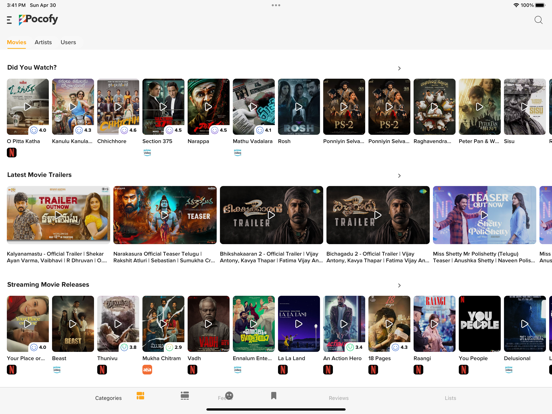Tap Netflix icon under Your Place or Mine
Viewport: 552px width, 414px height.
point(12,370)
